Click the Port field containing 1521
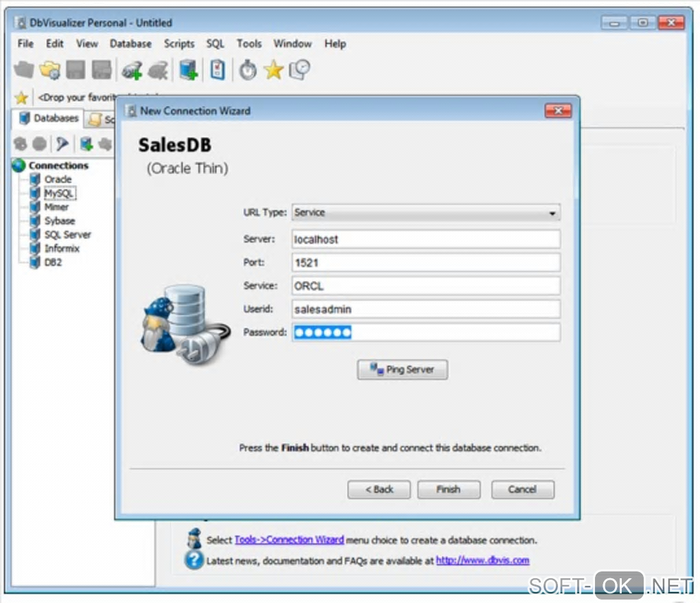The width and height of the screenshot is (700, 603). tap(426, 262)
